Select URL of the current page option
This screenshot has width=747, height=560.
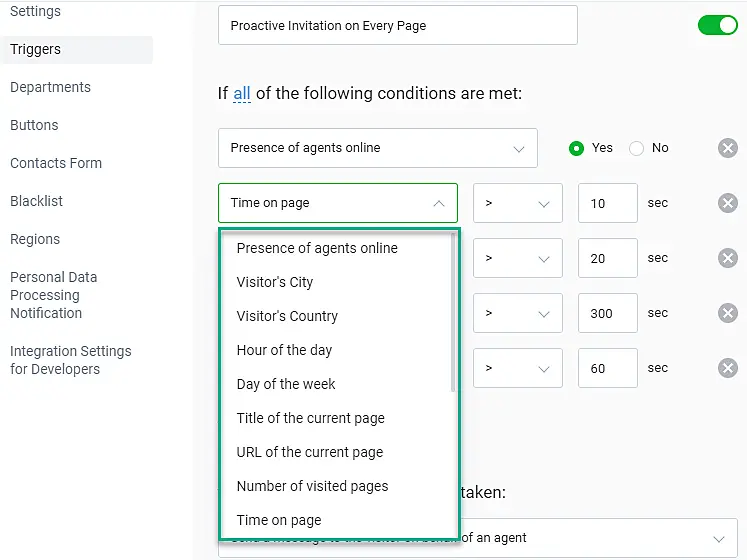click(x=309, y=452)
